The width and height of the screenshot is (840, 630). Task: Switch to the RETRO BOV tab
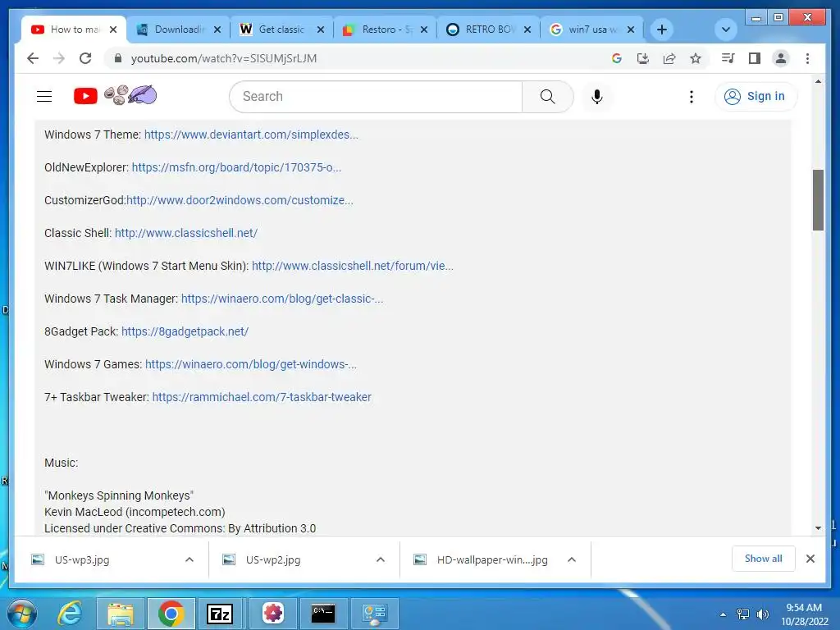[489, 30]
